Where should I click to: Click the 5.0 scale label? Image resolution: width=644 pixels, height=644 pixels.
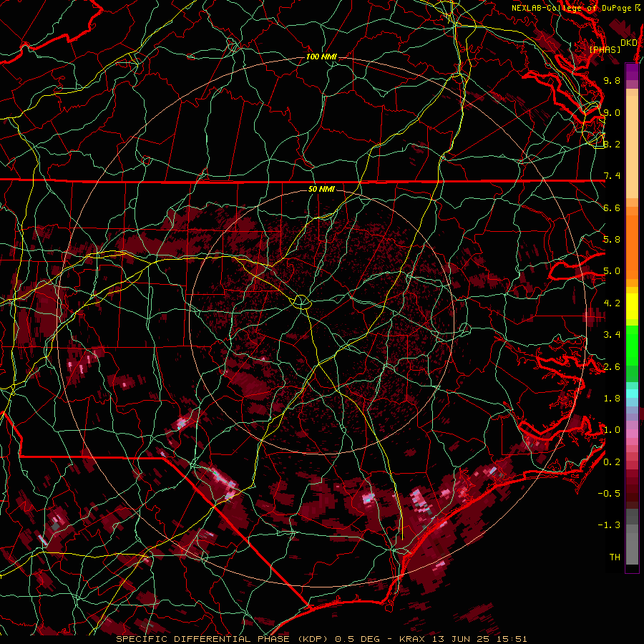click(612, 271)
